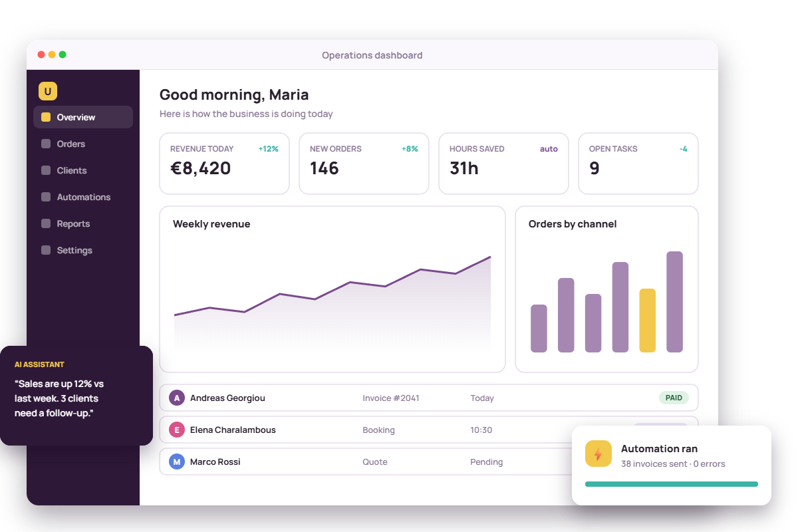
Task: Click the Booking entry for Elena
Action: (x=378, y=430)
